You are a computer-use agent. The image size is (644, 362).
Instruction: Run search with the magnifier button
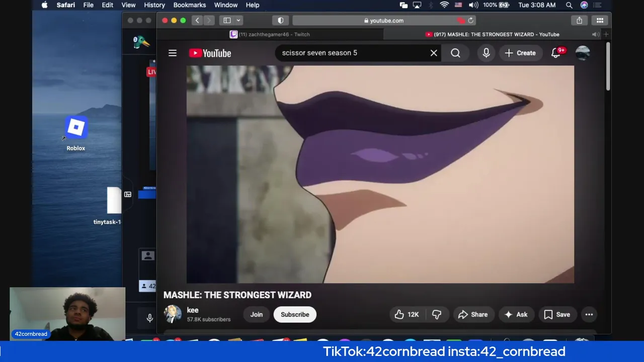[455, 53]
